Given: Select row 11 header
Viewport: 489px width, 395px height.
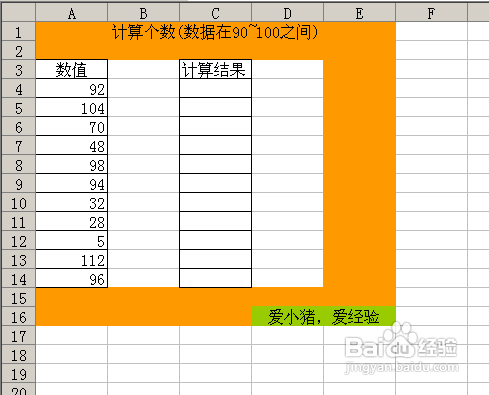Looking at the screenshot, I should [19, 222].
